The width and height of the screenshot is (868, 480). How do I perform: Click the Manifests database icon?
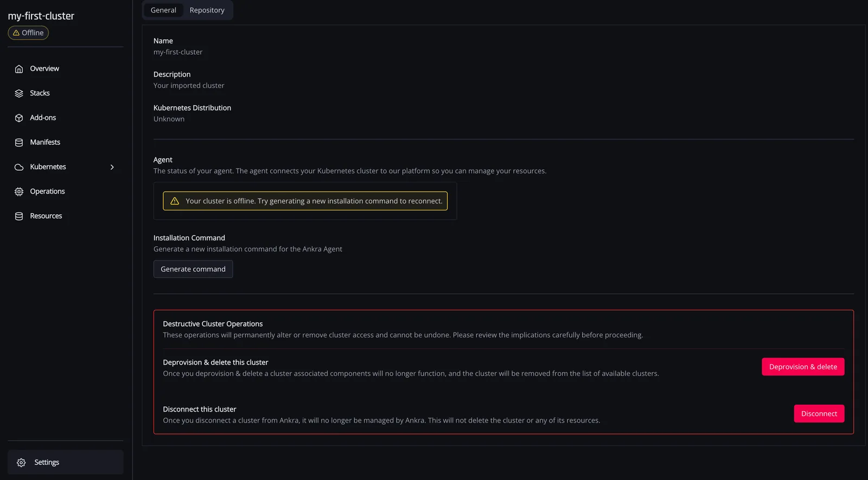pos(19,142)
